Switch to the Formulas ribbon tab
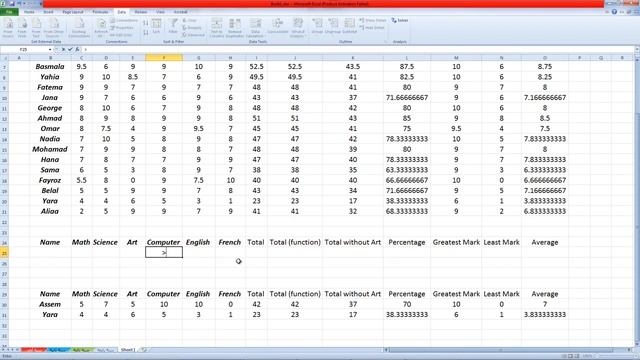The width and height of the screenshot is (640, 360). [100, 12]
